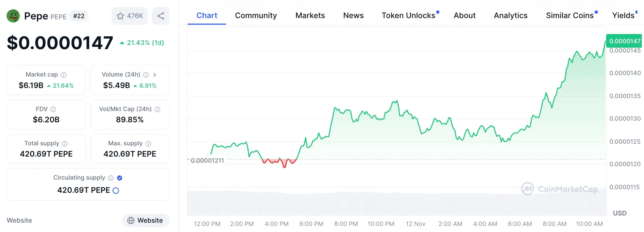Visit the Pepe Website link button
Image resolution: width=644 pixels, height=232 pixels.
point(146,220)
